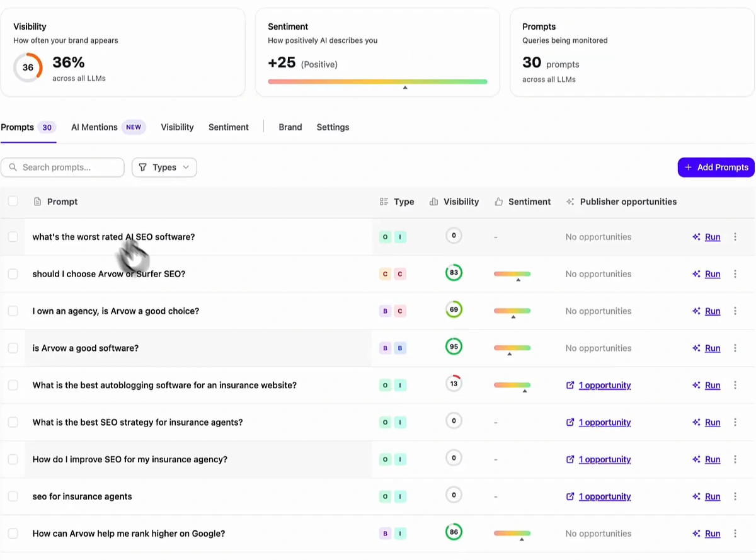The width and height of the screenshot is (756, 560).
Task: Click visibility score 69 ring for agency row
Action: coord(454,310)
